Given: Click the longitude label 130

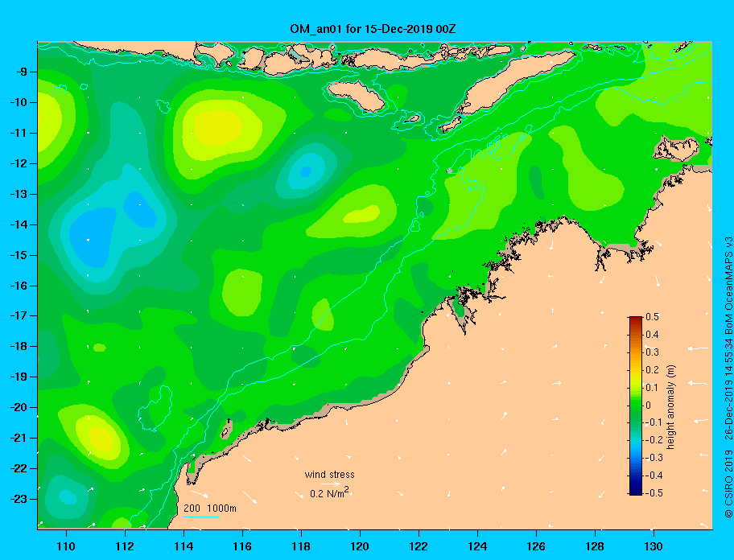Looking at the screenshot, I should click(x=654, y=546).
